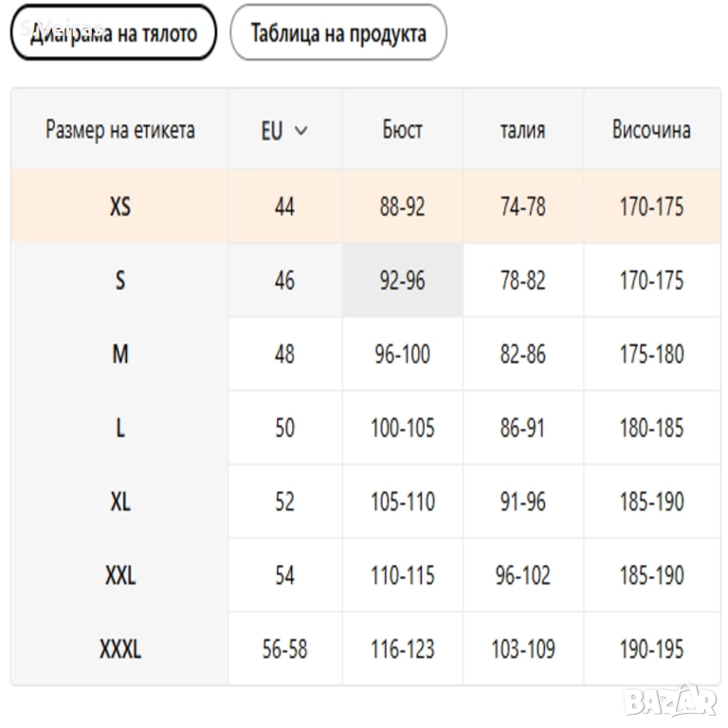Click the 56-58 EU size cell

(x=284, y=649)
